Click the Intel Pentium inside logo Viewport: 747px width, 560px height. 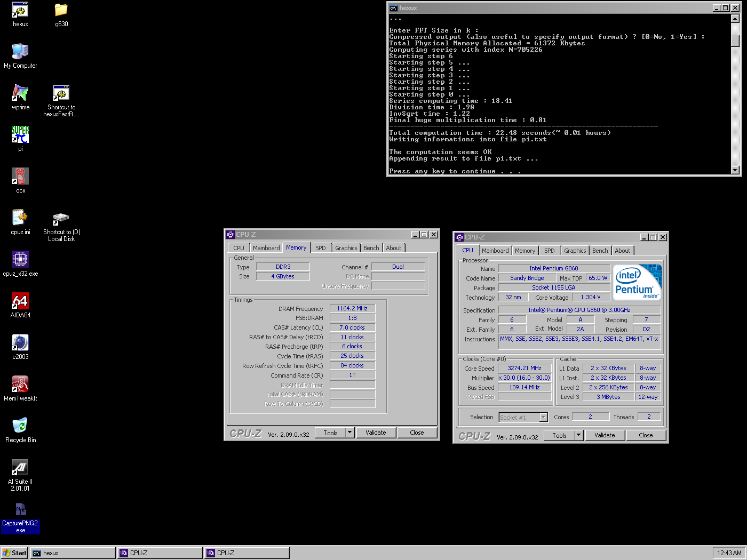(x=638, y=282)
